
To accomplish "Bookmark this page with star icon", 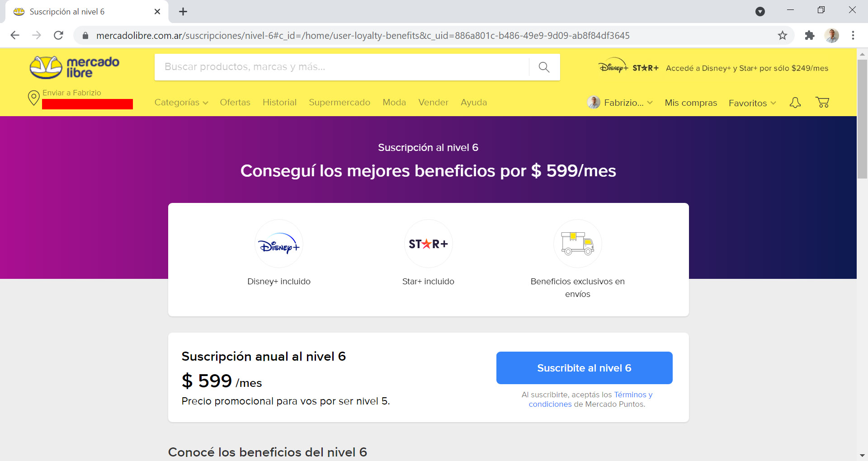I will (783, 35).
